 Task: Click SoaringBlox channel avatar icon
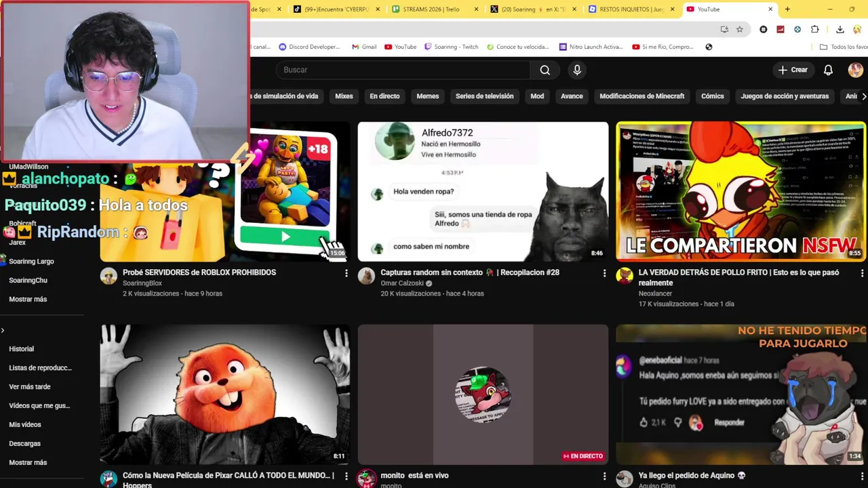[x=108, y=276]
